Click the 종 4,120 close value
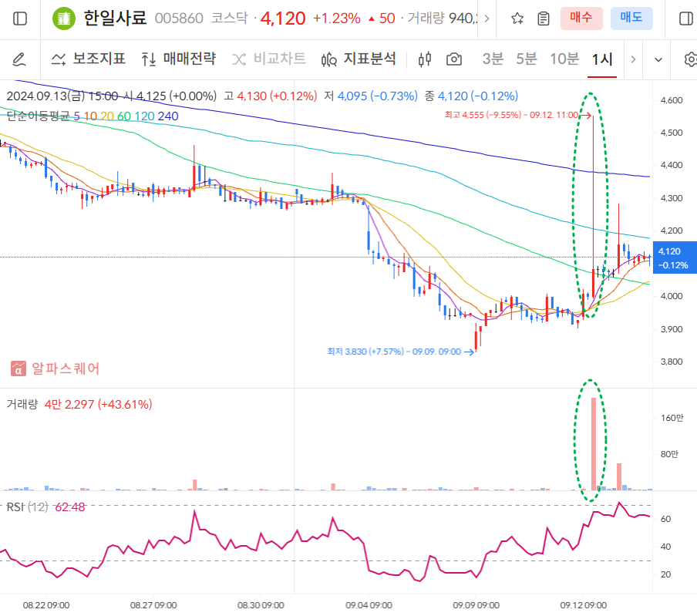The image size is (697, 616). (471, 96)
